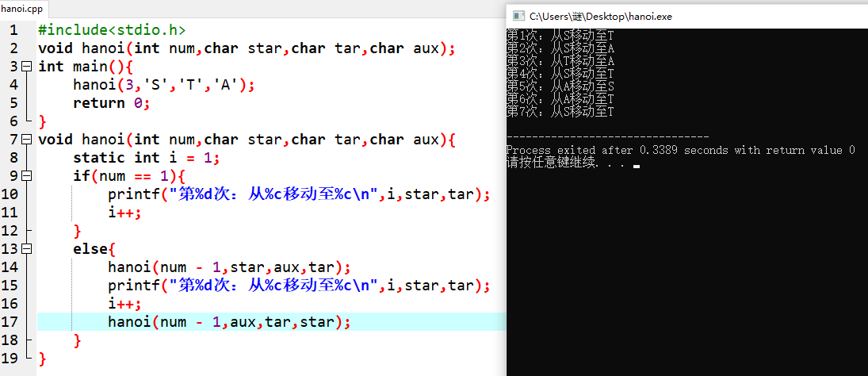
Task: Click console output '第4次:从S移动至T'
Action: tap(560, 73)
